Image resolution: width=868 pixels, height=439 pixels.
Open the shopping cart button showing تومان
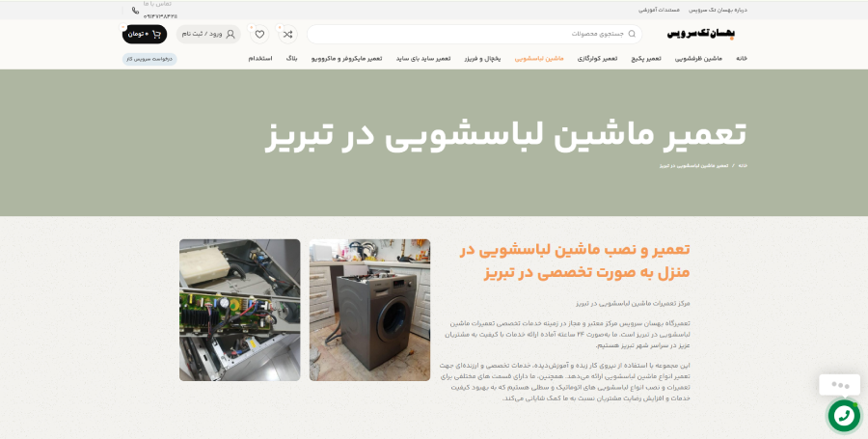(145, 35)
